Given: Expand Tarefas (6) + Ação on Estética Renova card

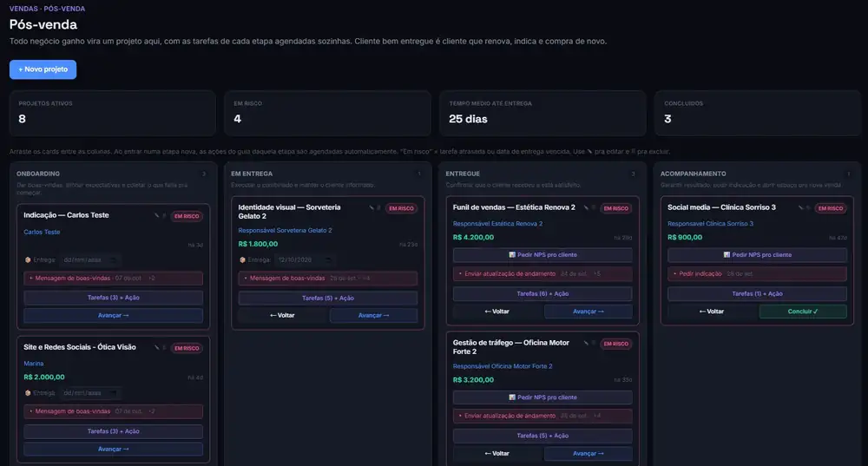Looking at the screenshot, I should pos(542,294).
